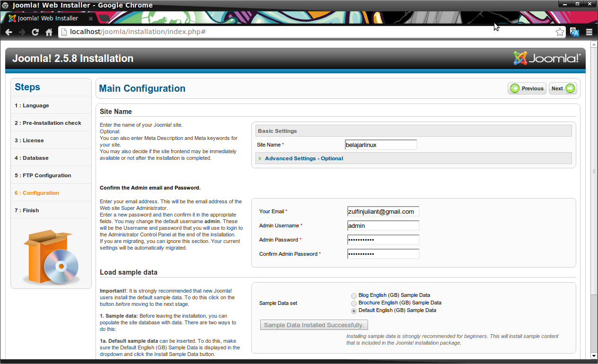Go back with Chrome's back arrow
Image resolution: width=598 pixels, height=364 pixels.
click(x=9, y=32)
